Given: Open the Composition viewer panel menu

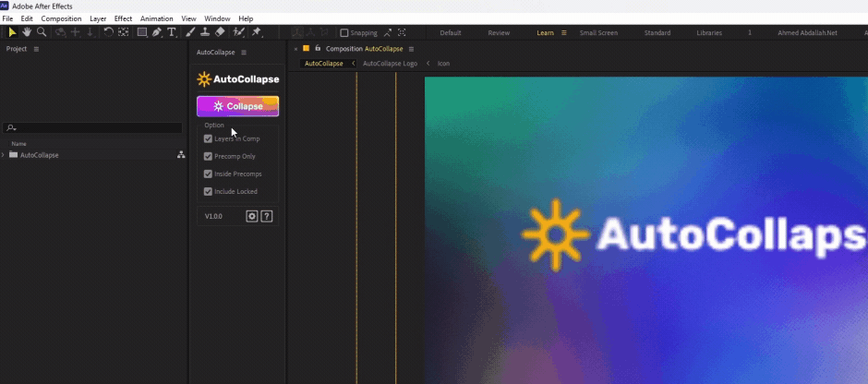Looking at the screenshot, I should click(x=411, y=49).
